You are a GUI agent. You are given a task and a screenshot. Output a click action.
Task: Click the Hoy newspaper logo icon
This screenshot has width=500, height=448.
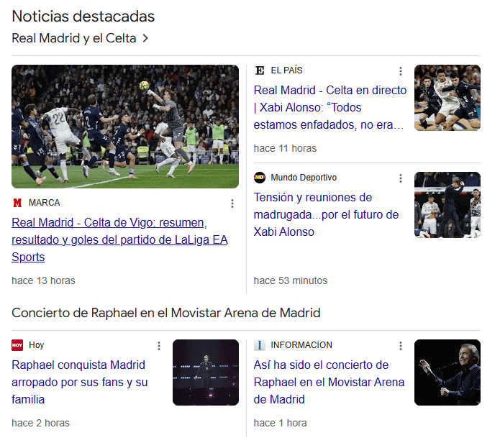coord(17,345)
